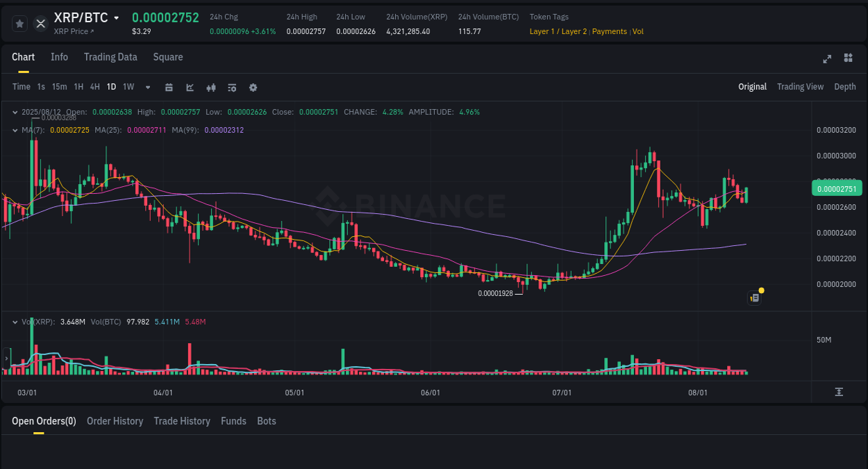Open the chart layout grid icon
868x469 pixels.
(x=848, y=58)
